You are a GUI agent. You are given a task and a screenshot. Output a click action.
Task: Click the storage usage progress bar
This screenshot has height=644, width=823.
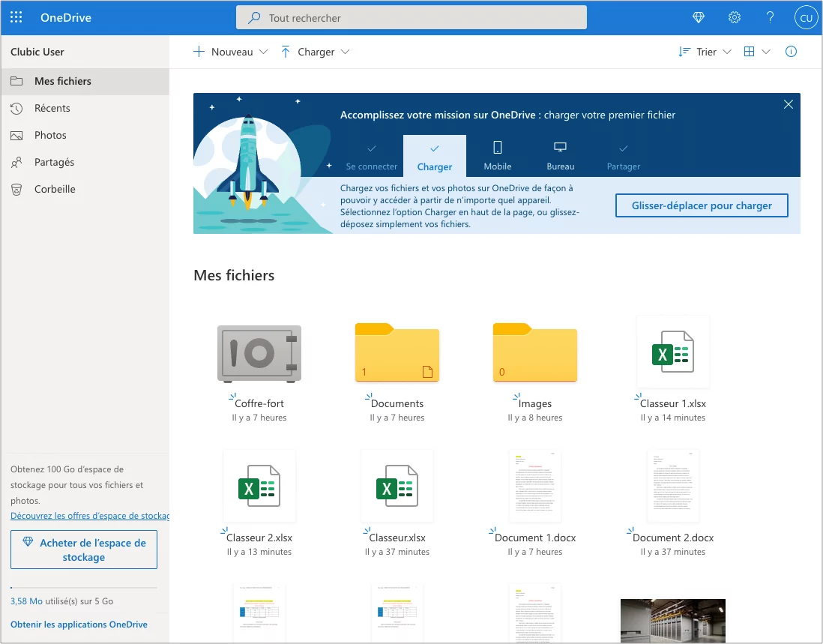84,587
